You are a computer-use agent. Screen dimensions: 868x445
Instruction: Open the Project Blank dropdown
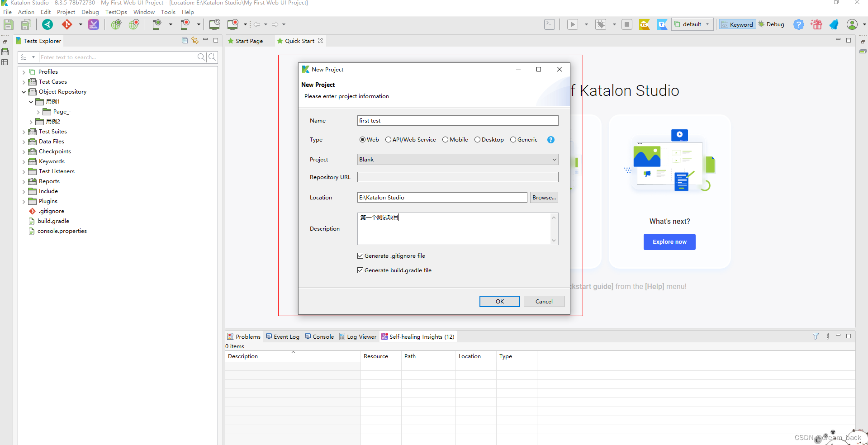pyautogui.click(x=458, y=160)
